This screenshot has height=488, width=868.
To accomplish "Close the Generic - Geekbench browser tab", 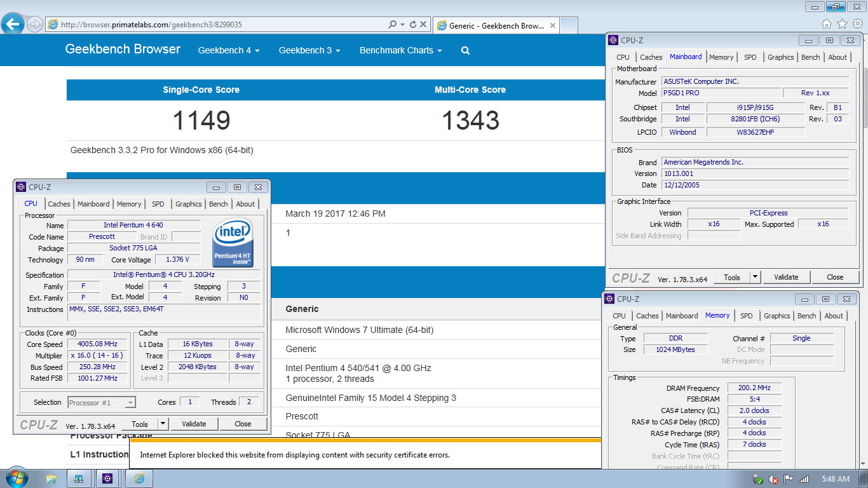I will [553, 26].
